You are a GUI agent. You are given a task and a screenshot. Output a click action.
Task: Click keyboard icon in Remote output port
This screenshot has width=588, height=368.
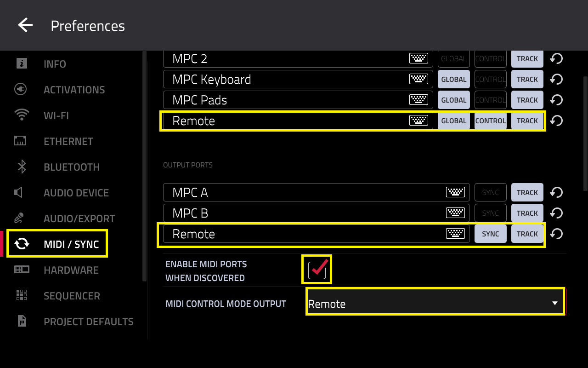click(x=455, y=234)
